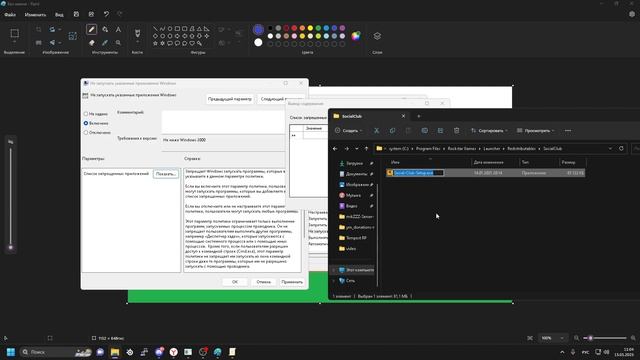
Task: Select the primary color 1 circle
Action: (258, 29)
